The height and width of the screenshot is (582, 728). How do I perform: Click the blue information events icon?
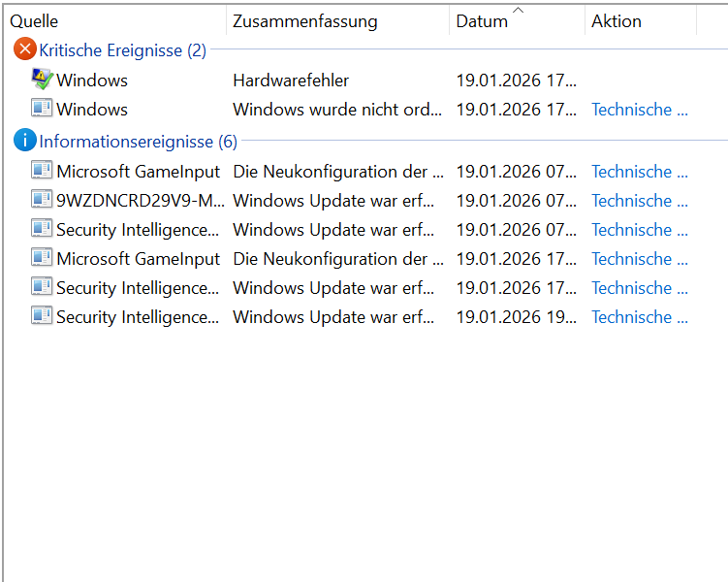[x=25, y=142]
